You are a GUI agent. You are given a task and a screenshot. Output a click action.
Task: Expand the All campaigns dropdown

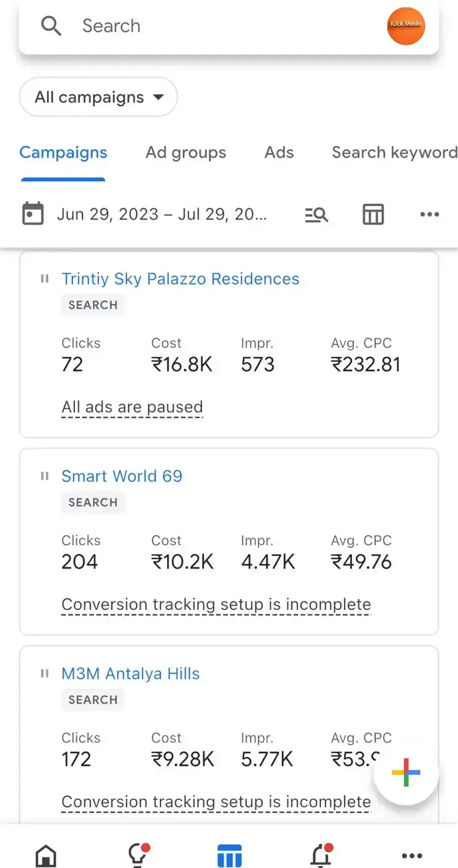coord(99,97)
